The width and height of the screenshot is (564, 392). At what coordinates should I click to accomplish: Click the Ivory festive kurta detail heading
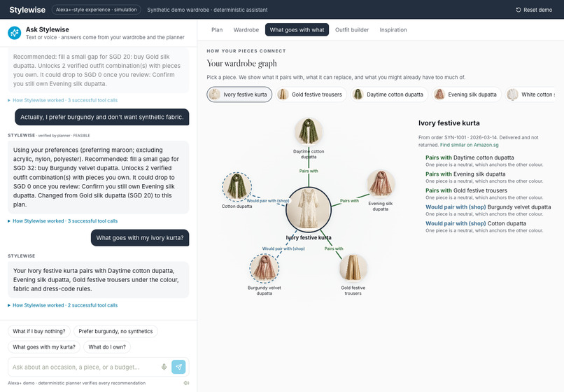tap(449, 123)
